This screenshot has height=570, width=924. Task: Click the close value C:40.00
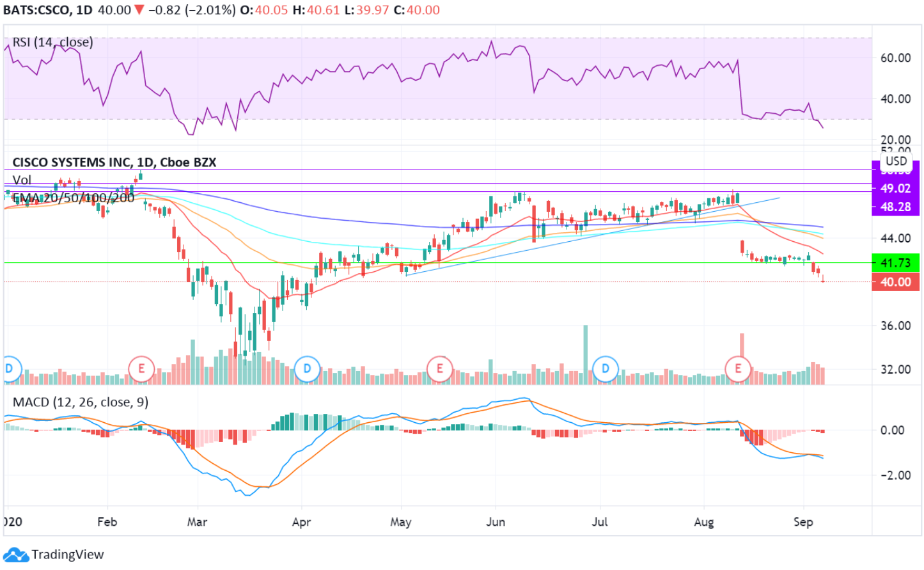(x=416, y=10)
